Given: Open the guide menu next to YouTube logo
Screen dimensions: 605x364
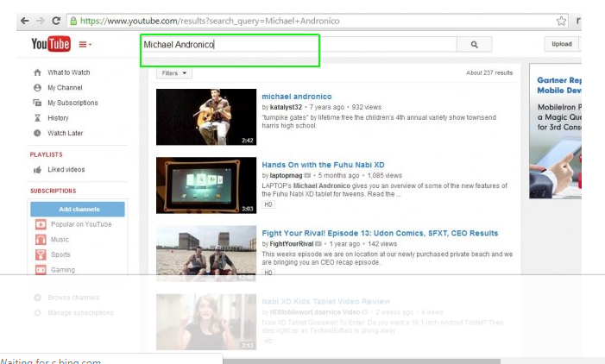Looking at the screenshot, I should [x=85, y=44].
